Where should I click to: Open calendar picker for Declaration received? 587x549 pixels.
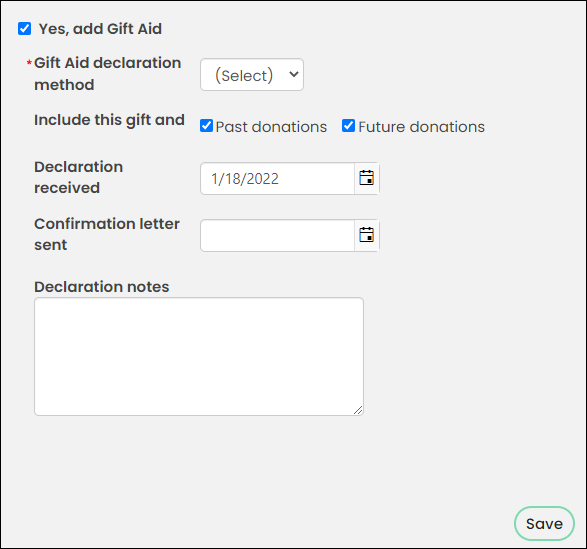coord(367,178)
